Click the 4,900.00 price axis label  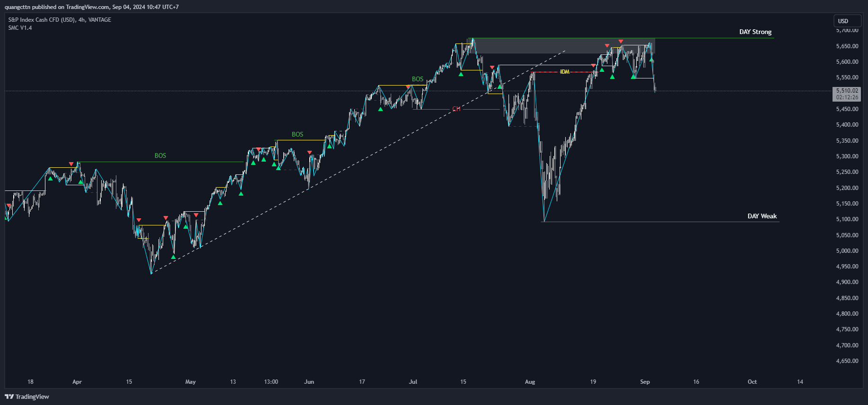[x=847, y=282]
